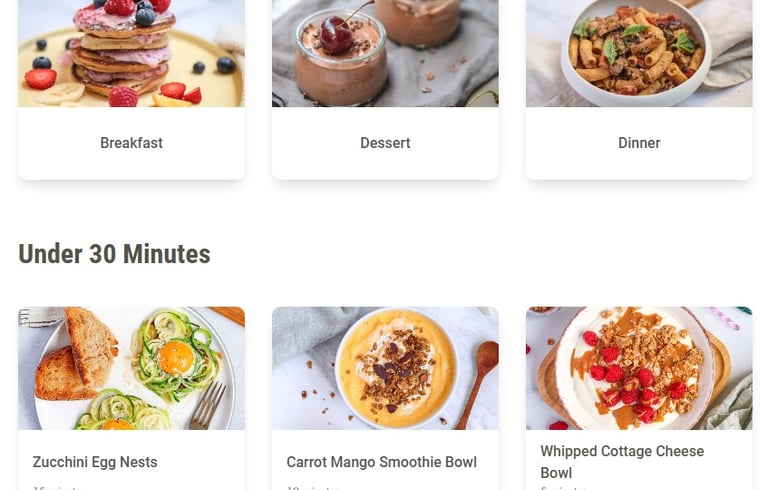
Task: Click the cut-off time text under Zucchini Egg Nests
Action: 59,488
